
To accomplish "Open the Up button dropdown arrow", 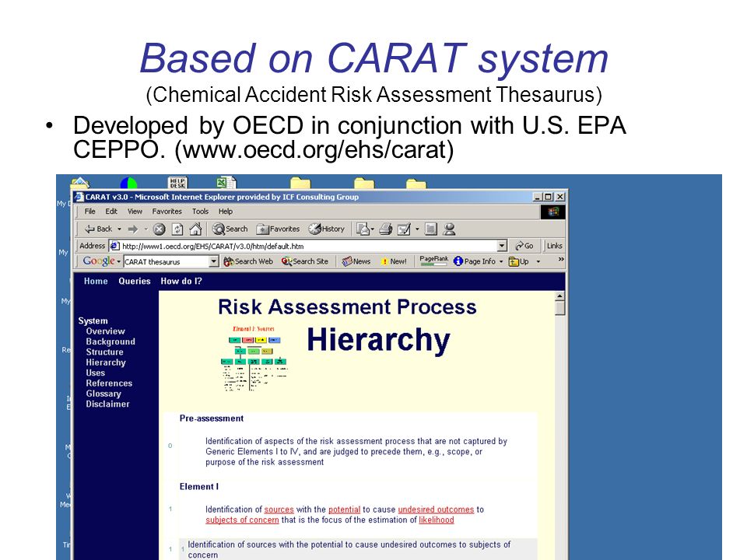I will (538, 261).
